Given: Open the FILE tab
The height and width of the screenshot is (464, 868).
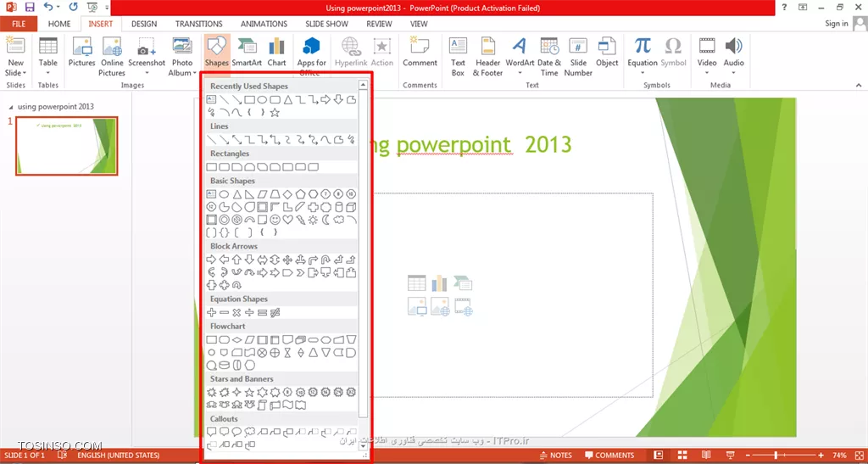Looking at the screenshot, I should (x=19, y=24).
